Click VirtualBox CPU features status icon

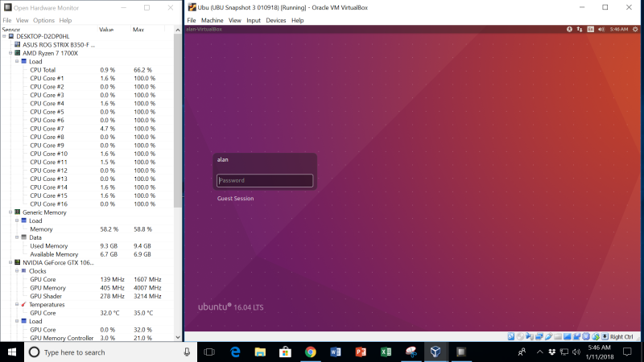click(x=586, y=336)
